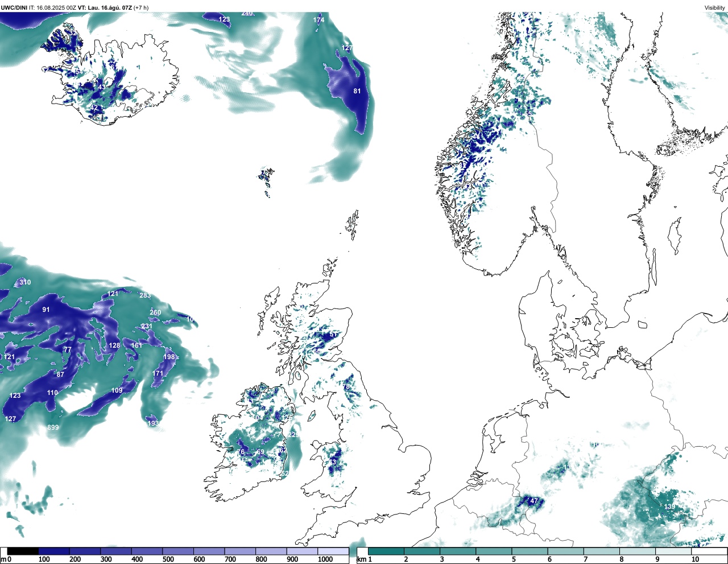Click the '260' visibility value
Viewport: 728px width, 564px height.
click(155, 312)
